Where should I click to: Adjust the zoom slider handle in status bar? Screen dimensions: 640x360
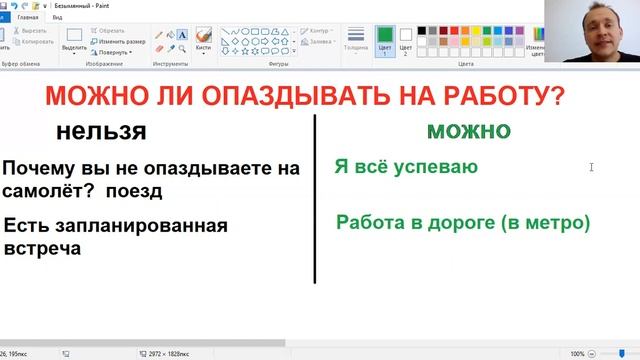click(x=622, y=353)
